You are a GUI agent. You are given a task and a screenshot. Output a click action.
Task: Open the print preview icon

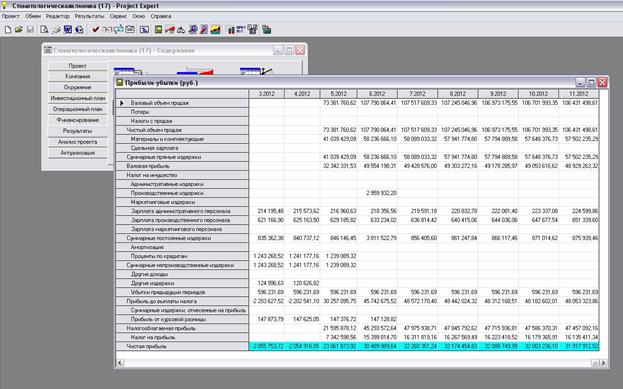44,30
